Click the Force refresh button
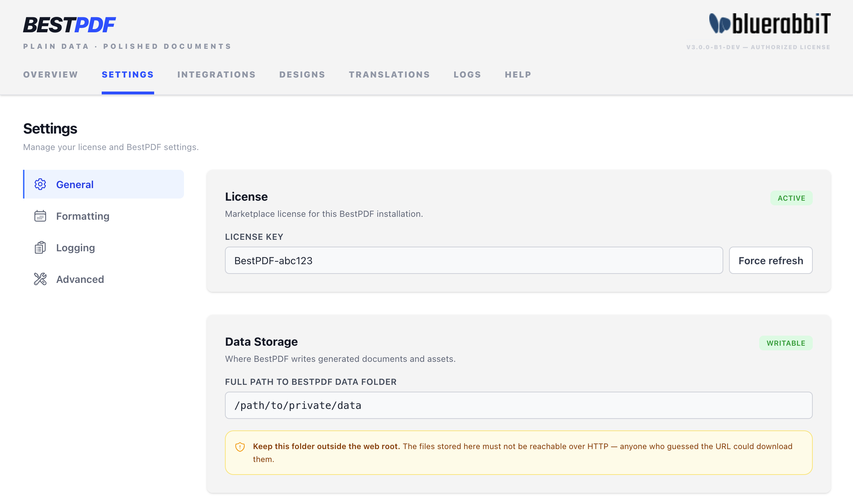 tap(771, 260)
